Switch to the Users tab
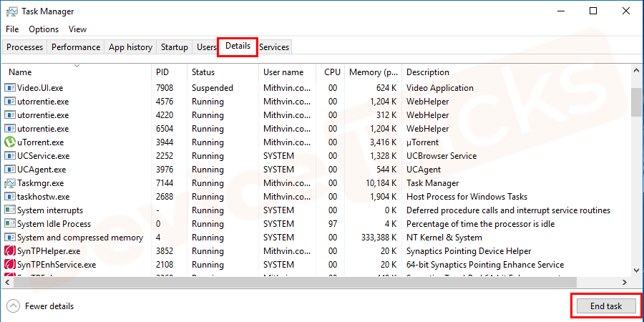 click(x=206, y=47)
